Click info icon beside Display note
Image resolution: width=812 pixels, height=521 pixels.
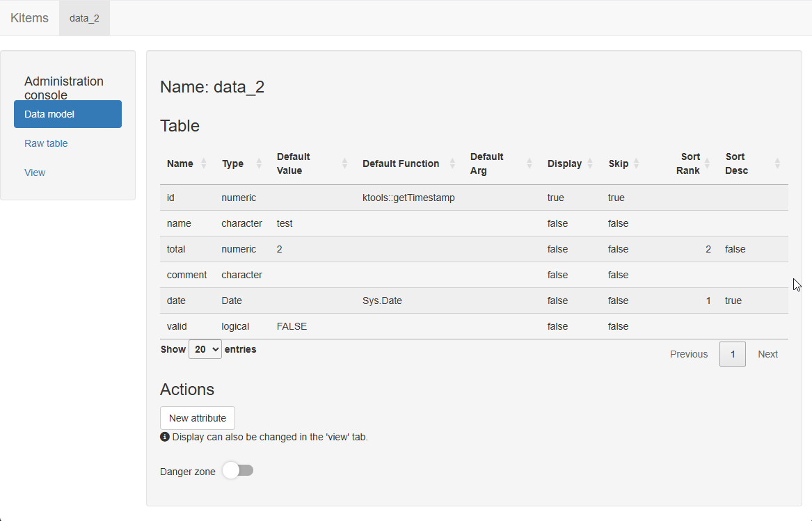165,437
